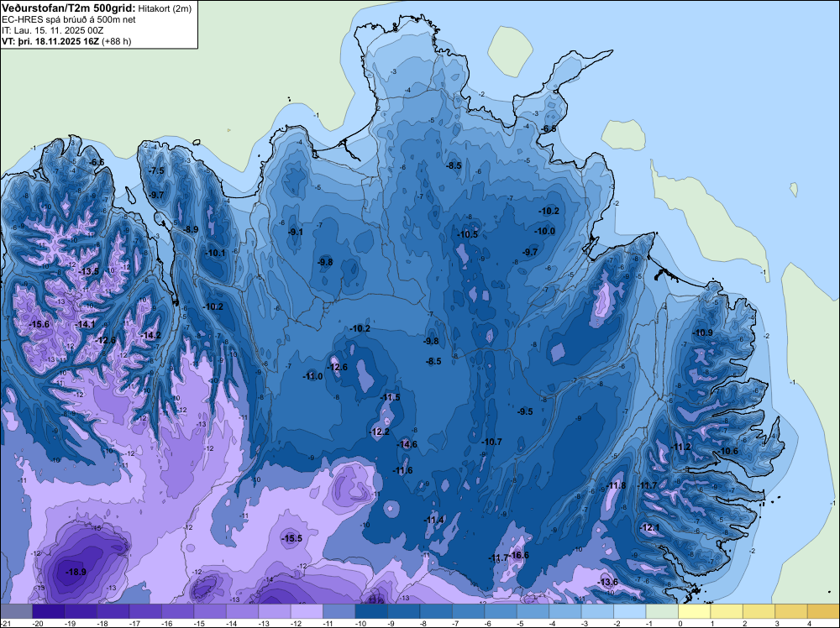Click the -9.5 temperature value on the map
The image size is (840, 628).
(x=524, y=411)
